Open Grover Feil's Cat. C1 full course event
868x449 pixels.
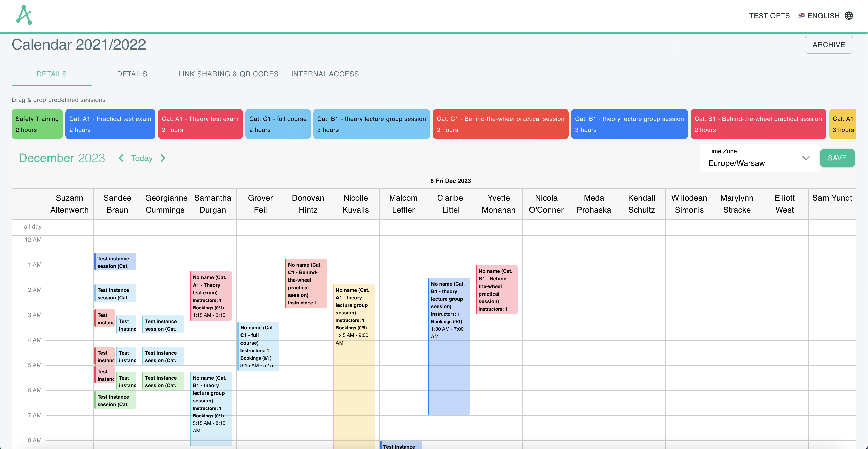258,346
